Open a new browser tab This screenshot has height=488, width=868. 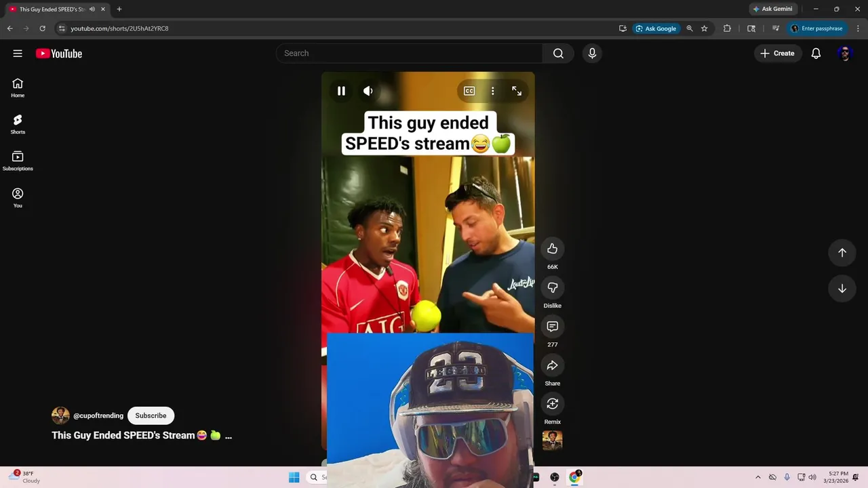coord(119,9)
